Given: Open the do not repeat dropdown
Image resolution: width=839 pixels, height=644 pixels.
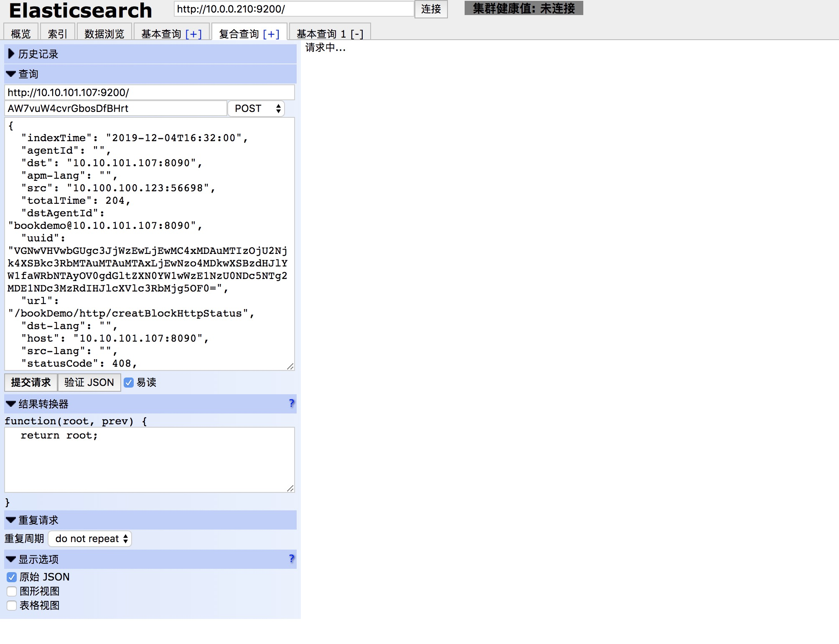Looking at the screenshot, I should click(x=90, y=539).
